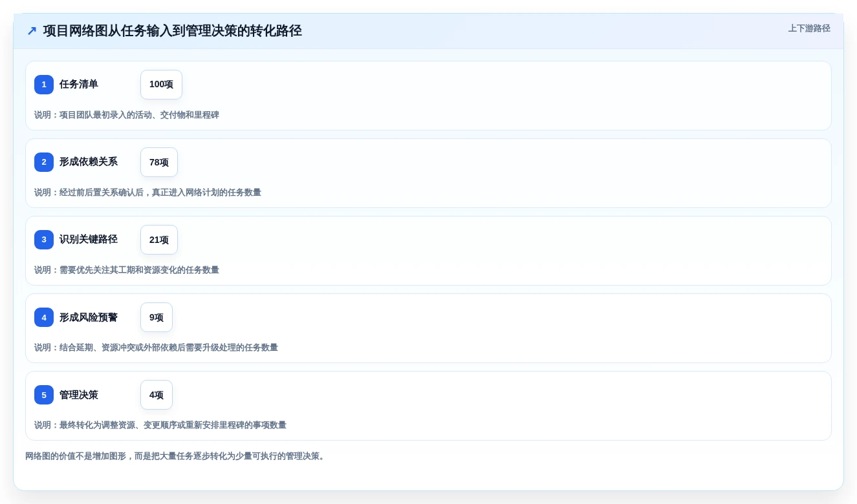Click the 上下游路径 label
This screenshot has width=857, height=504.
point(809,28)
